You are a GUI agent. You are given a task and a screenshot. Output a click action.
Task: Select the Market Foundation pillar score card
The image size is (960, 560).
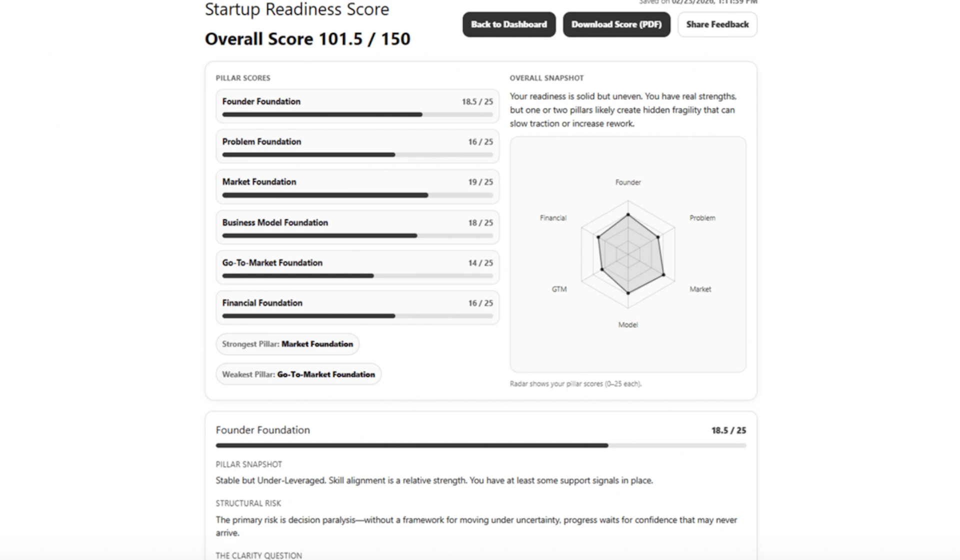click(357, 186)
